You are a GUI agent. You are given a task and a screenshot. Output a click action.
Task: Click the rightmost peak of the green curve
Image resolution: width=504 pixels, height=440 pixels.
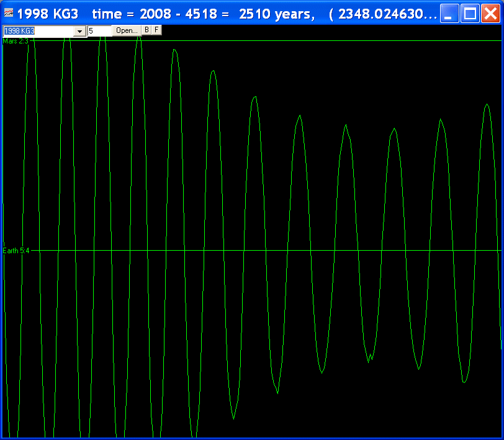coord(488,105)
